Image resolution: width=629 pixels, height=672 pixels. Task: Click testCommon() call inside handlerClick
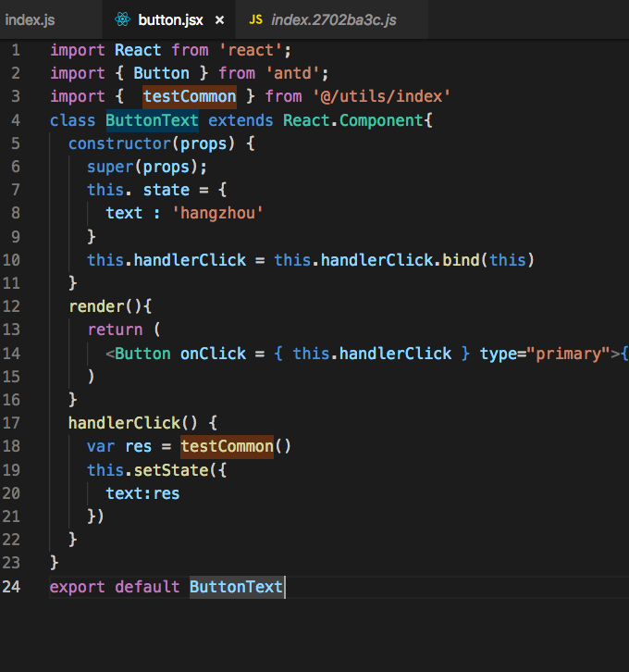pyautogui.click(x=227, y=446)
